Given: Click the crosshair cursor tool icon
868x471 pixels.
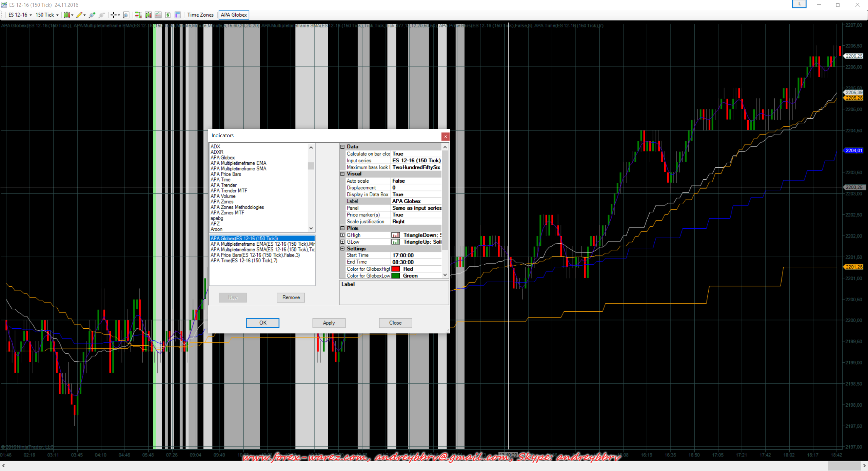Looking at the screenshot, I should coord(114,15).
